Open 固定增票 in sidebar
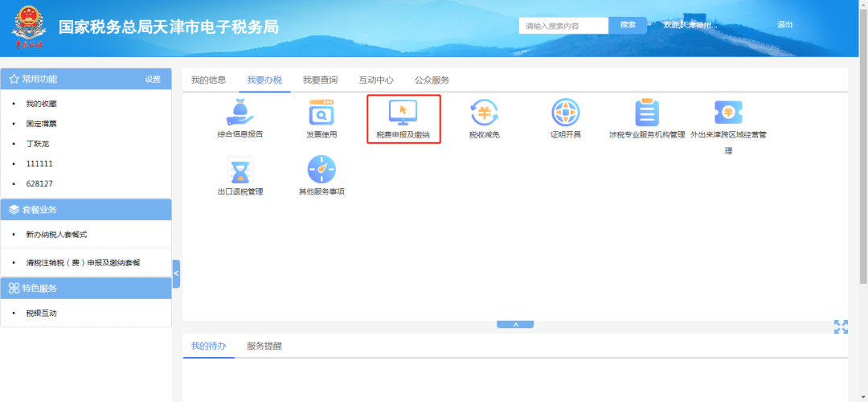 41,124
